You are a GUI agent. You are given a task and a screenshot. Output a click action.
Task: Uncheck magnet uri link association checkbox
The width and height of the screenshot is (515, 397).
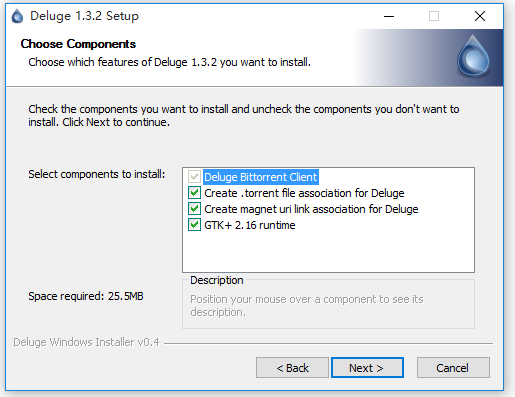click(x=194, y=209)
